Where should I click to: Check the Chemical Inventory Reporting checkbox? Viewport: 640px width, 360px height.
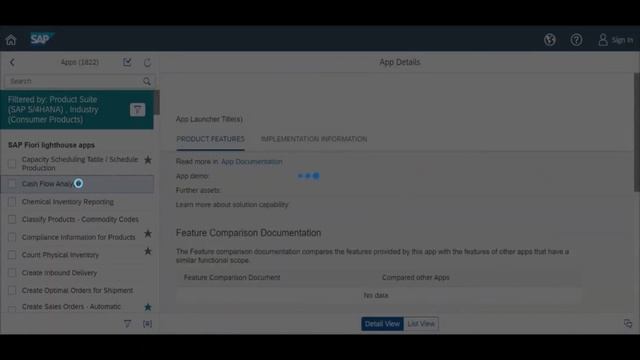coord(12,202)
